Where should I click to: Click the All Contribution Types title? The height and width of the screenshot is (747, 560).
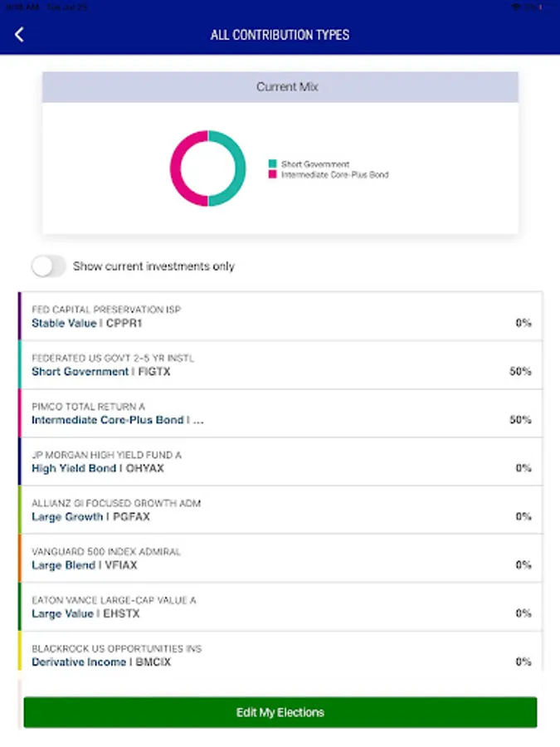click(x=280, y=35)
